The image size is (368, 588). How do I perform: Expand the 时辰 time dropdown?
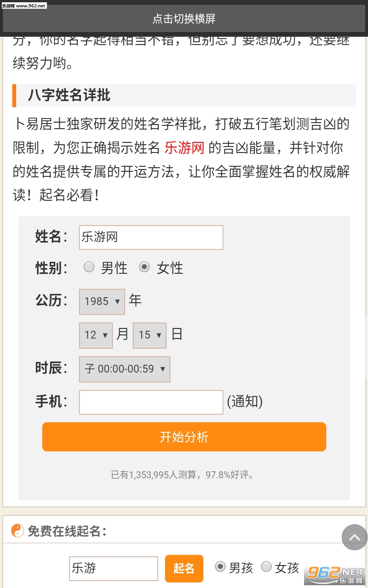125,369
